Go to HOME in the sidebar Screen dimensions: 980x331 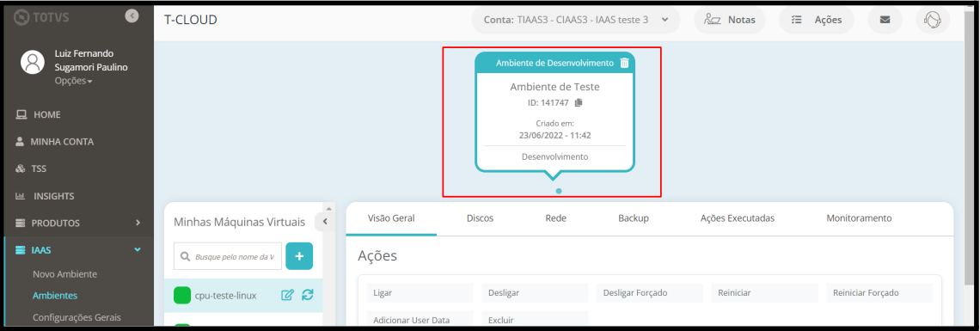38,115
